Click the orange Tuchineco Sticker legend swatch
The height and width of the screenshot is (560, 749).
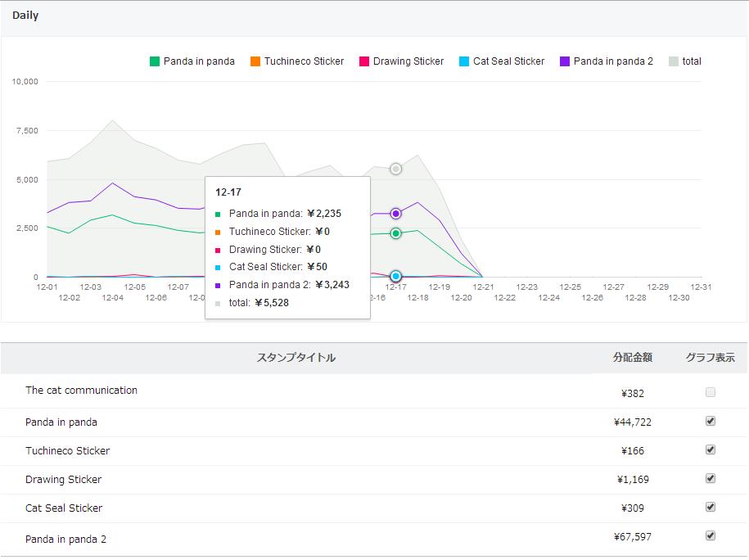[255, 61]
